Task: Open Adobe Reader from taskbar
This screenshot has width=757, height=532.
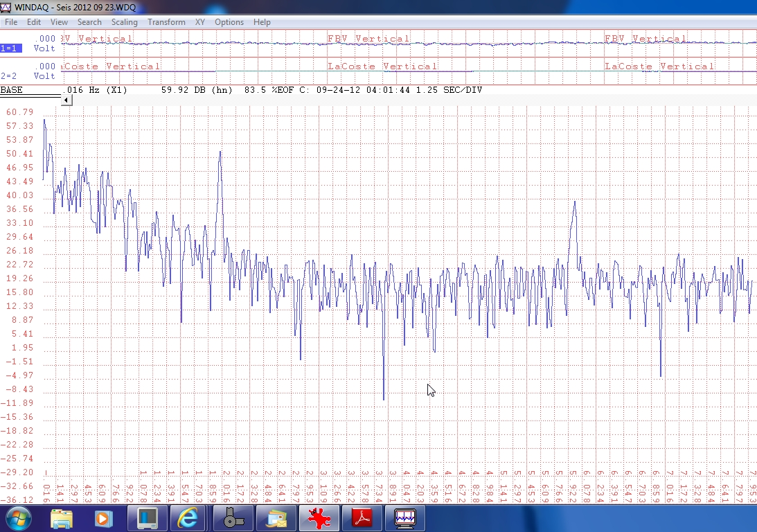Action: [x=362, y=518]
